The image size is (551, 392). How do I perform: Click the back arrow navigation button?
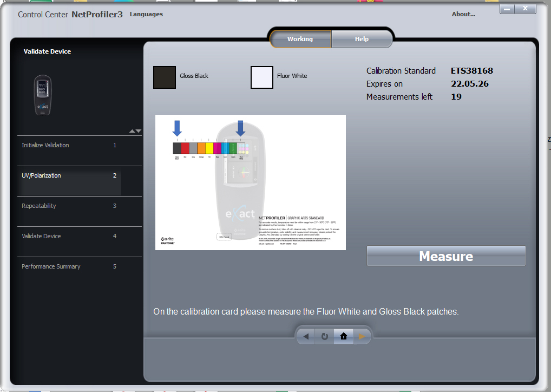coord(306,337)
